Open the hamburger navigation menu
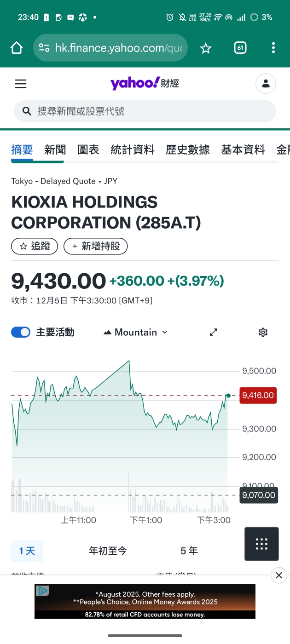 [x=21, y=84]
